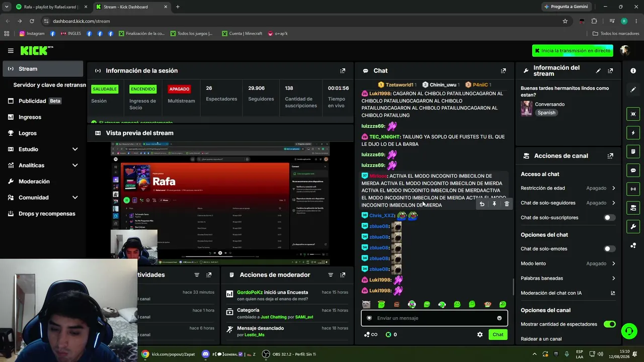The width and height of the screenshot is (644, 362).
Task: Toggle Chat de solo-emotes switch
Action: point(609,249)
